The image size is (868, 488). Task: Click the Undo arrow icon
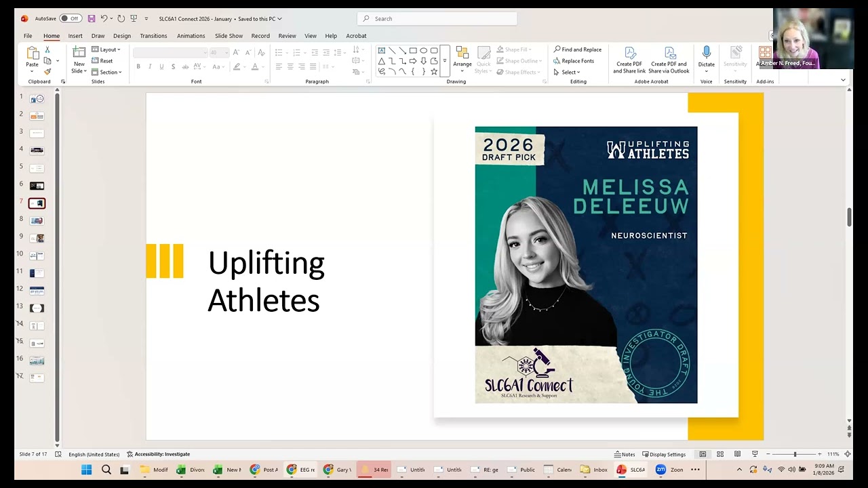[104, 18]
